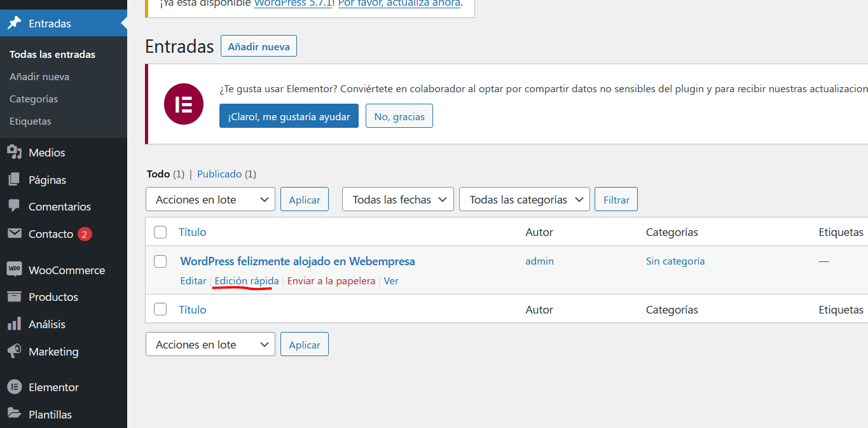Click the Productos box icon

[x=14, y=297]
